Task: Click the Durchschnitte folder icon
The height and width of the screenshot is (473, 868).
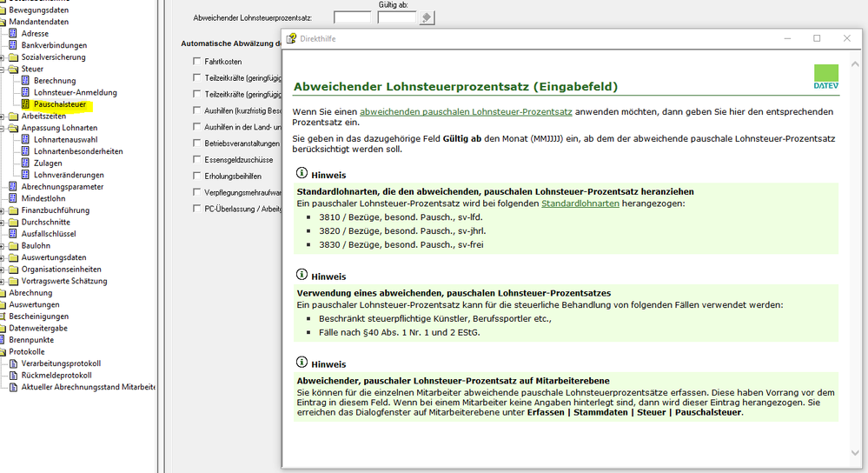Action: point(13,222)
